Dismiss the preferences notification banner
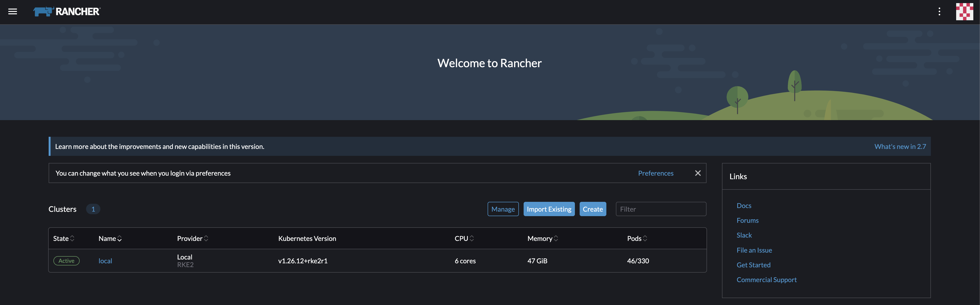Viewport: 980px width, 305px height. (698, 173)
